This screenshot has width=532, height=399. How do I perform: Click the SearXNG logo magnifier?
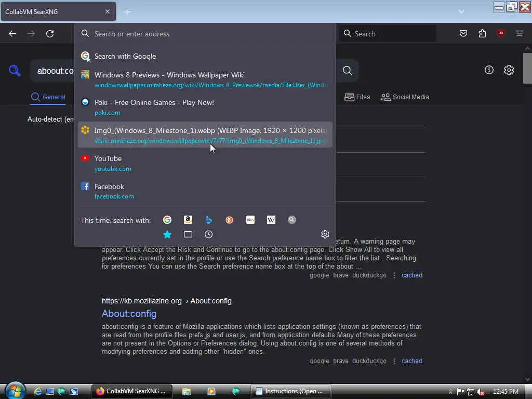[15, 71]
